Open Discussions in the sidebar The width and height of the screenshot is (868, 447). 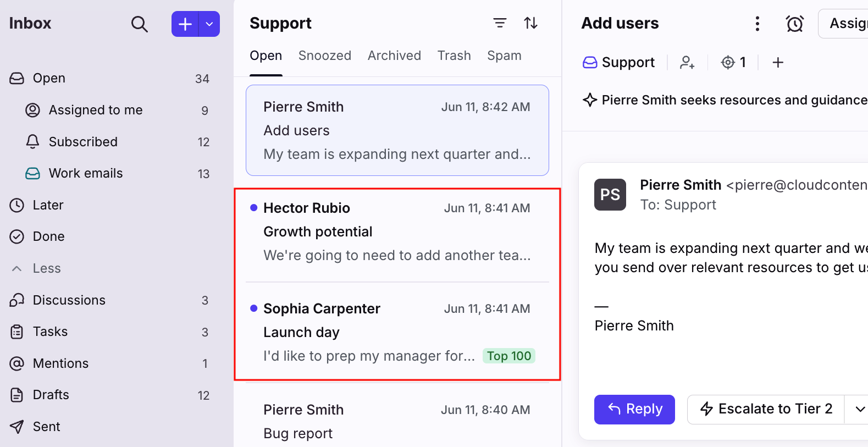tap(110, 300)
